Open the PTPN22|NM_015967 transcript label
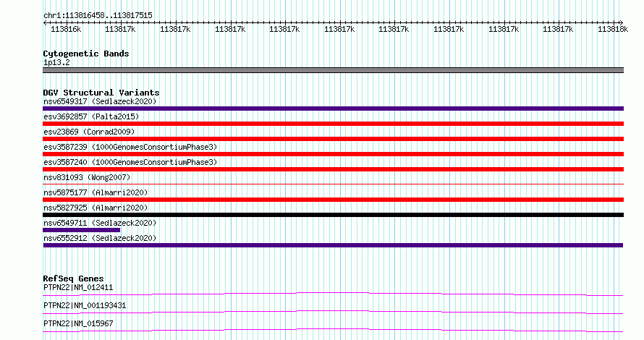 [x=78, y=323]
